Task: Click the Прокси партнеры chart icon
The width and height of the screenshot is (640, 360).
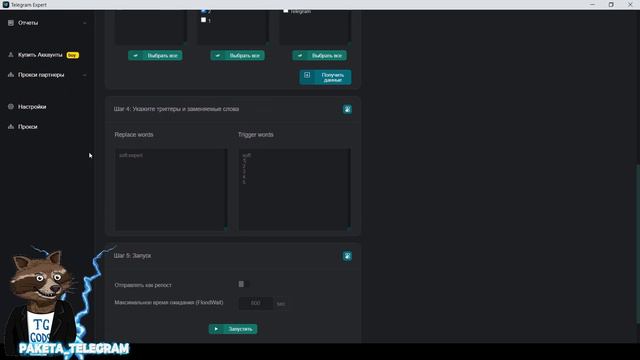Action: 11,75
